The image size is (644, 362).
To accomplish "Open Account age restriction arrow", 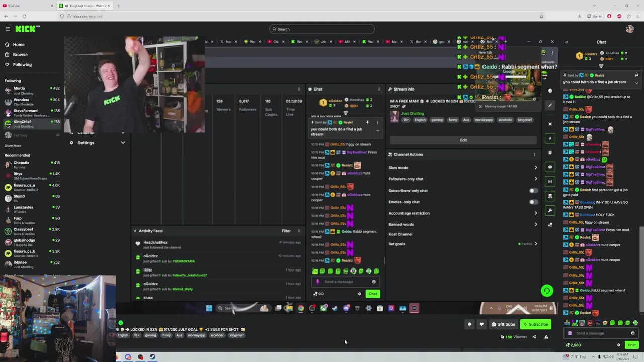I will 535,213.
